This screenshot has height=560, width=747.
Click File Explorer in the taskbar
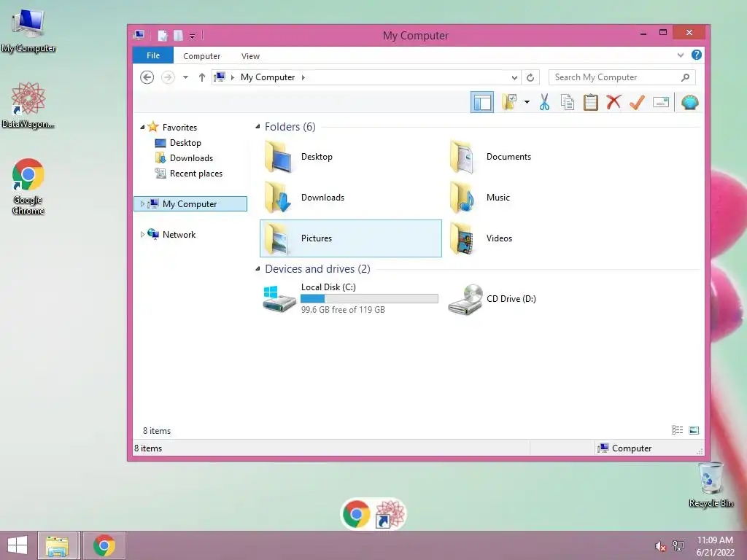[x=57, y=545]
